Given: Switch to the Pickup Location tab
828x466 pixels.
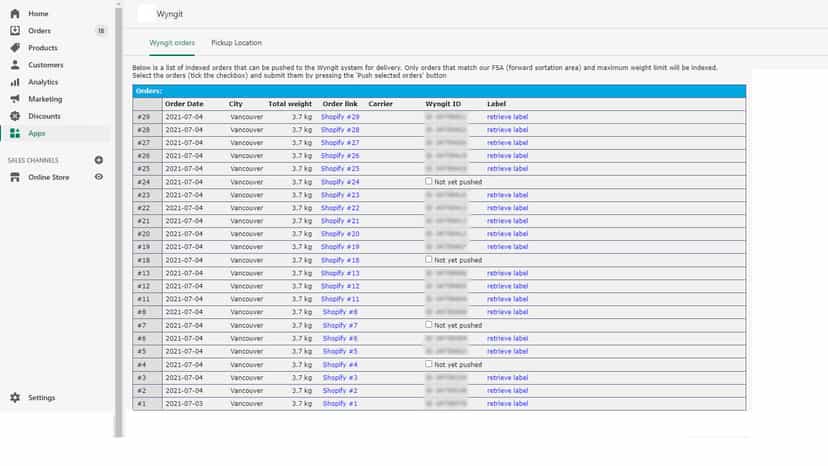Looking at the screenshot, I should [236, 43].
